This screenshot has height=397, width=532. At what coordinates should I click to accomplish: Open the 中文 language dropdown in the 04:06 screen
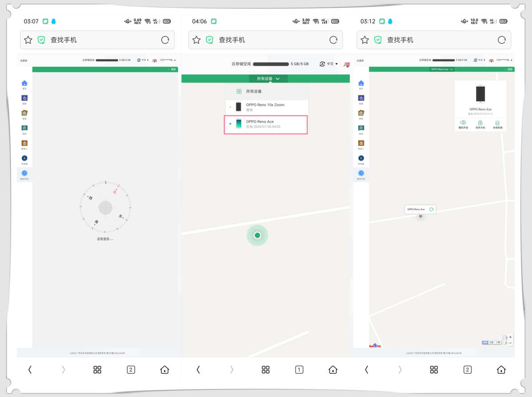[x=329, y=64]
